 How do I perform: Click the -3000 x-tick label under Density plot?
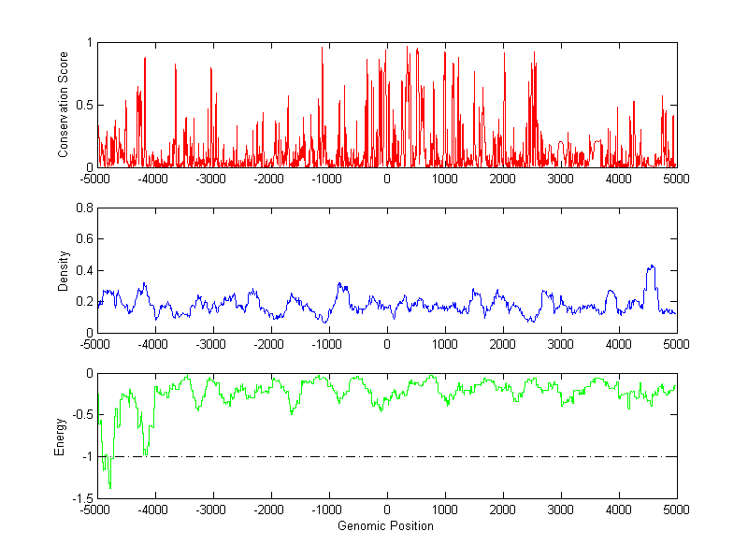(x=212, y=345)
